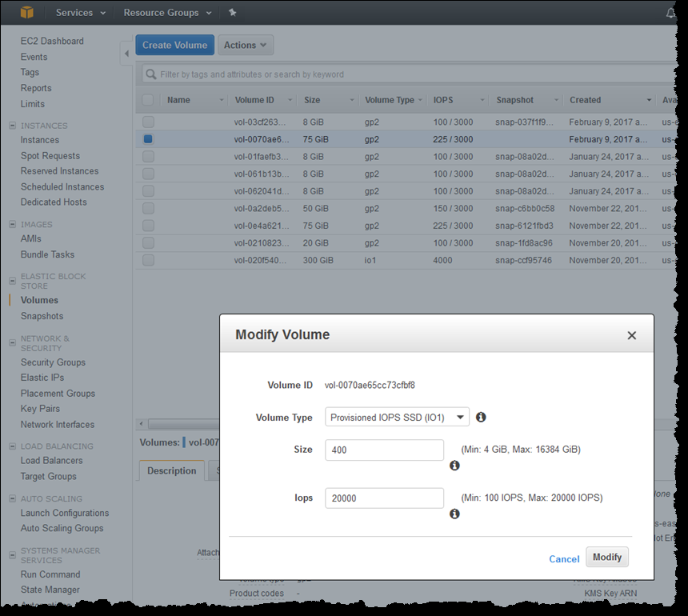The image size is (688, 616).
Task: Check the box for volume vol-020f540
Action: click(148, 260)
